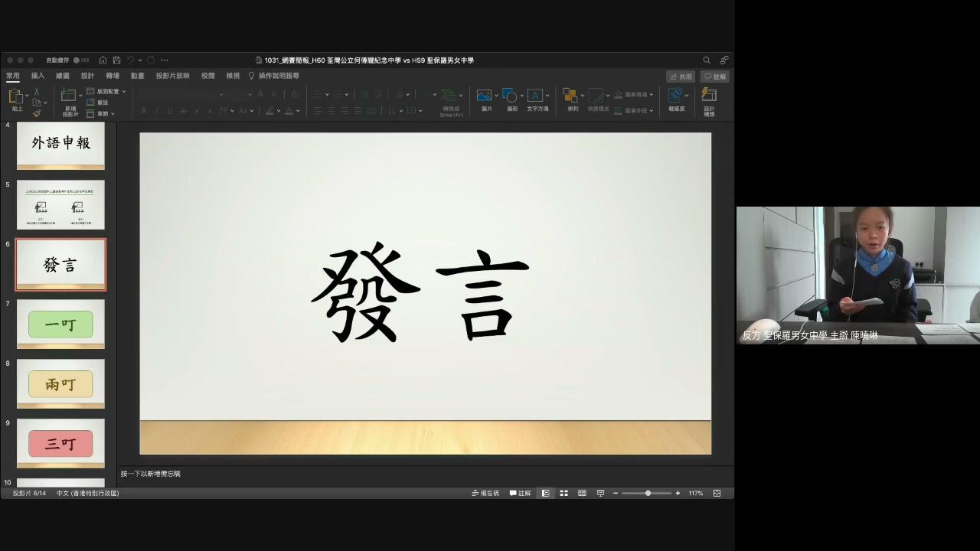Image resolution: width=980 pixels, height=551 pixels.
Task: Open the Insert (插入) tab
Action: coord(38,76)
